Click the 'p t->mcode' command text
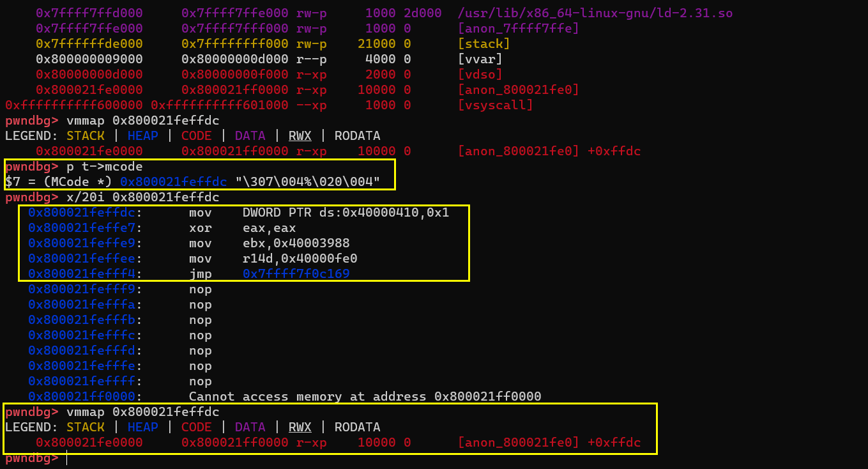 (105, 167)
